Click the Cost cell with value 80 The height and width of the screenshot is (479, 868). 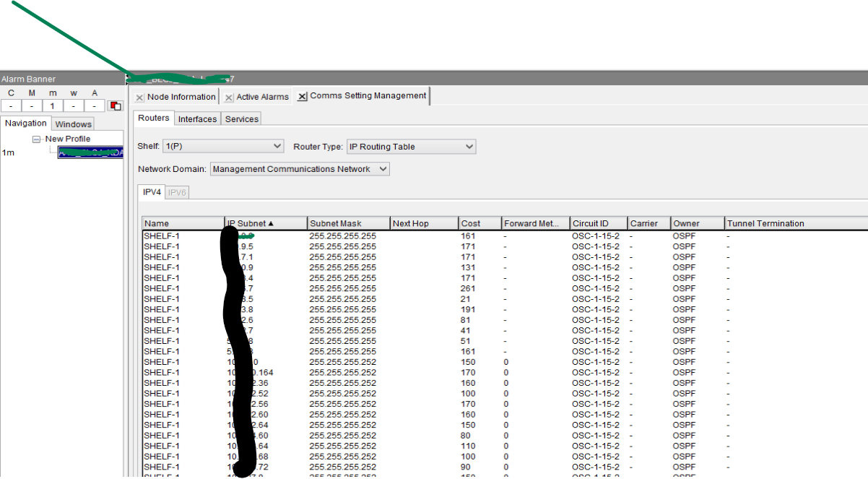click(x=466, y=436)
